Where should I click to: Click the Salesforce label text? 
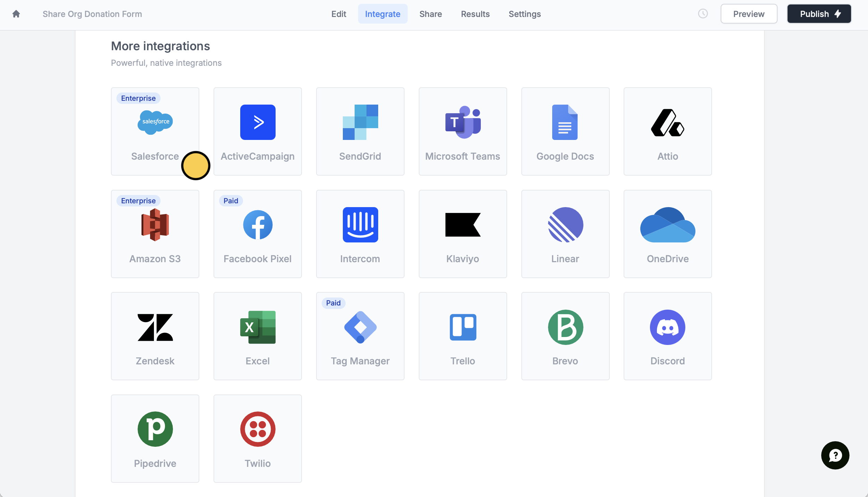155,156
